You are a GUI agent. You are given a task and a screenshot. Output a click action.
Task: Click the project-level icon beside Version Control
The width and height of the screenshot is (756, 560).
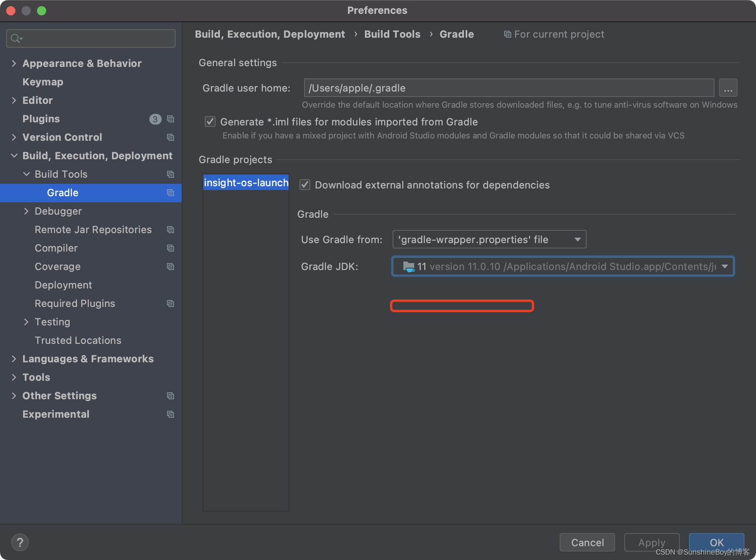click(171, 137)
